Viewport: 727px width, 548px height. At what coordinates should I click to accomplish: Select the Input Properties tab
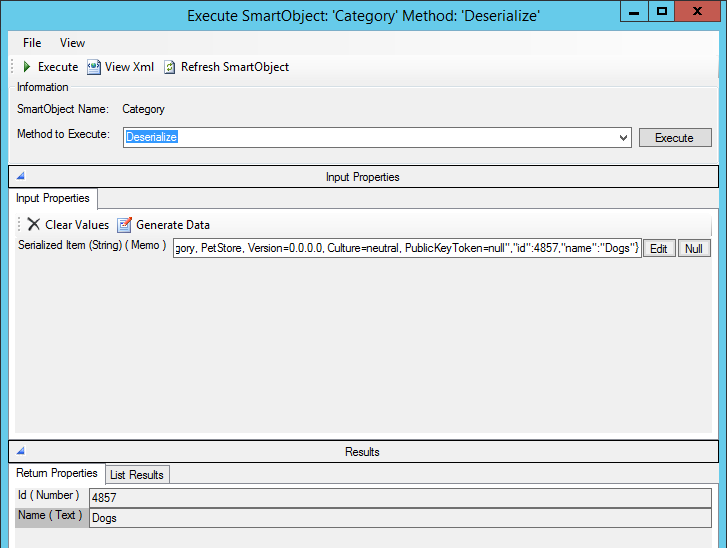pos(53,198)
